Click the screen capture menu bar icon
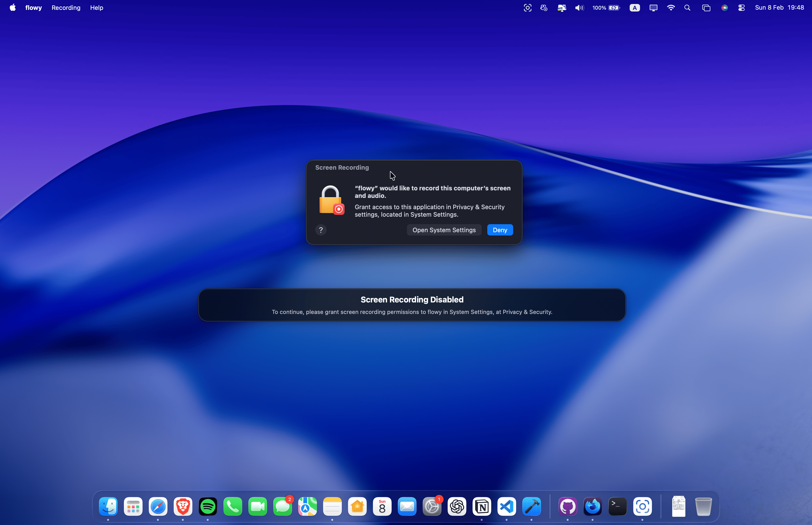 (x=527, y=8)
